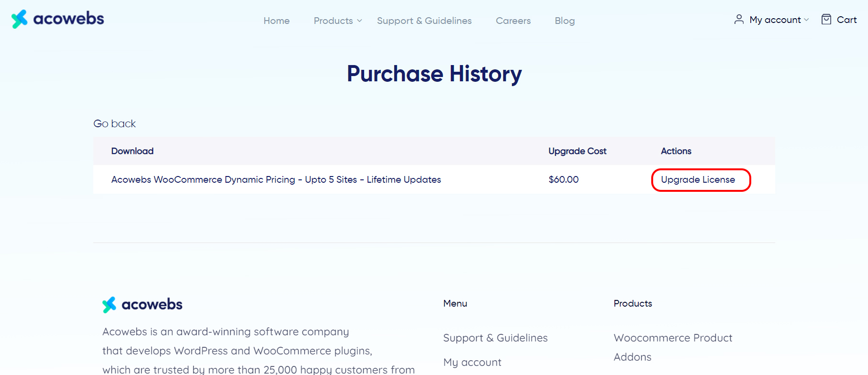The width and height of the screenshot is (868, 375).
Task: Click the Actions column header
Action: (676, 151)
